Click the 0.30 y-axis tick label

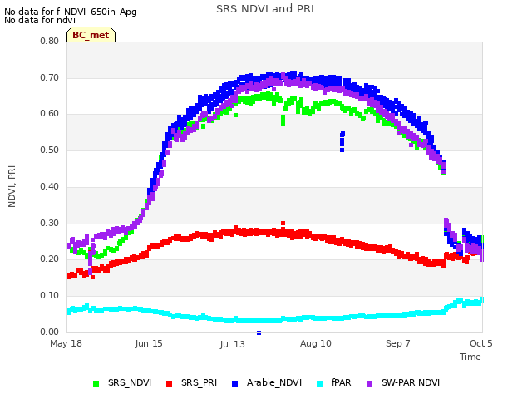click(x=50, y=224)
